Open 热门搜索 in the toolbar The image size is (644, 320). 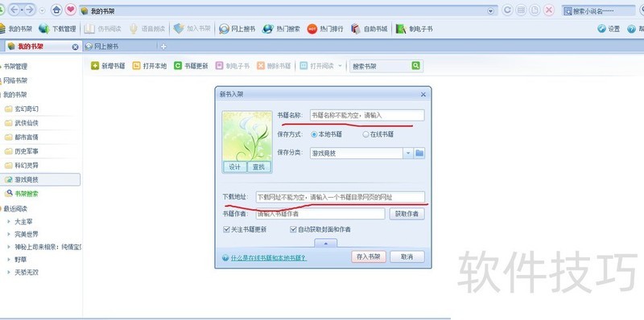(281, 29)
